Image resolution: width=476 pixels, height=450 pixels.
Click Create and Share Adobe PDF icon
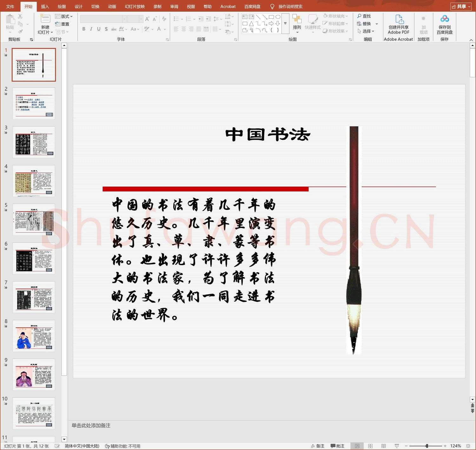pyautogui.click(x=399, y=19)
